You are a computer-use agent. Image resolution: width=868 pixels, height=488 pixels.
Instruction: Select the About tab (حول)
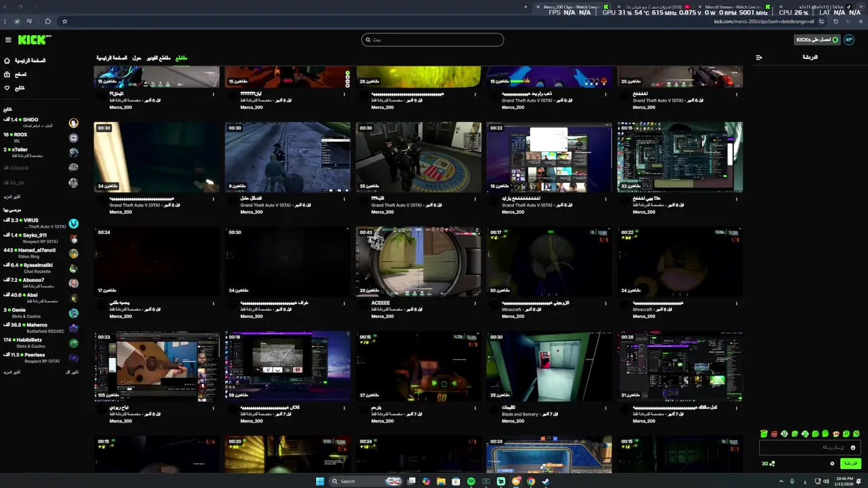(137, 58)
